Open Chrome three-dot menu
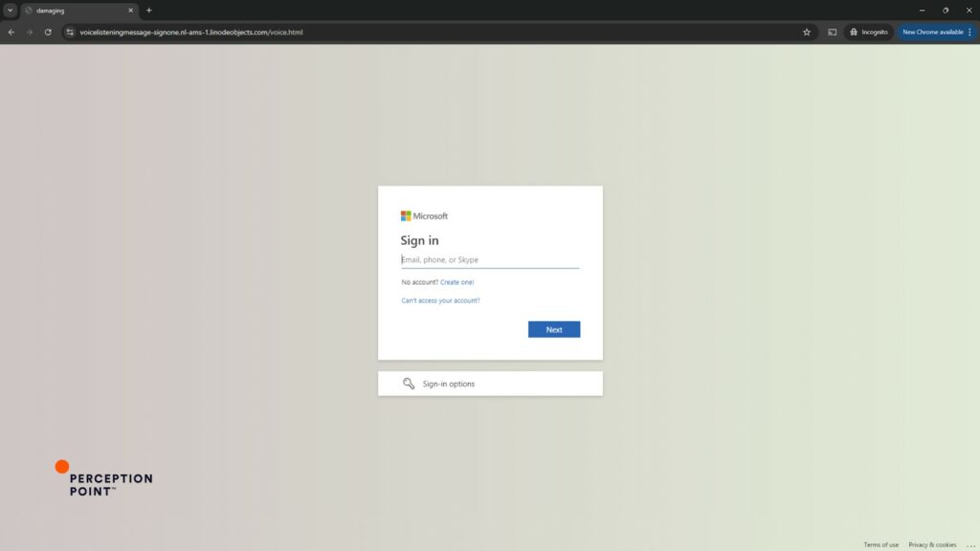Image resolution: width=980 pixels, height=551 pixels. [969, 32]
